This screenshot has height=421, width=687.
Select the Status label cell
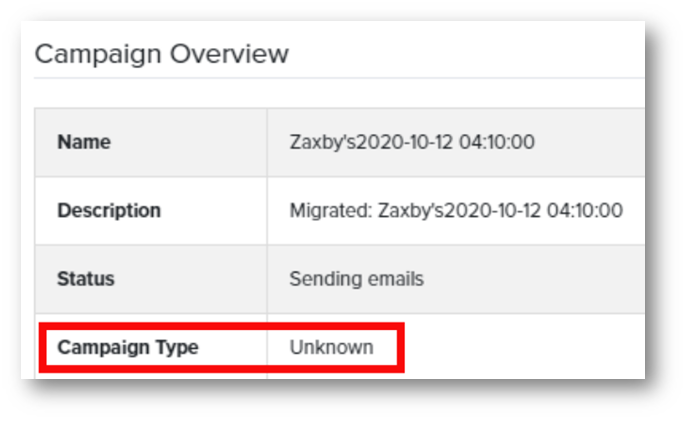tap(151, 279)
